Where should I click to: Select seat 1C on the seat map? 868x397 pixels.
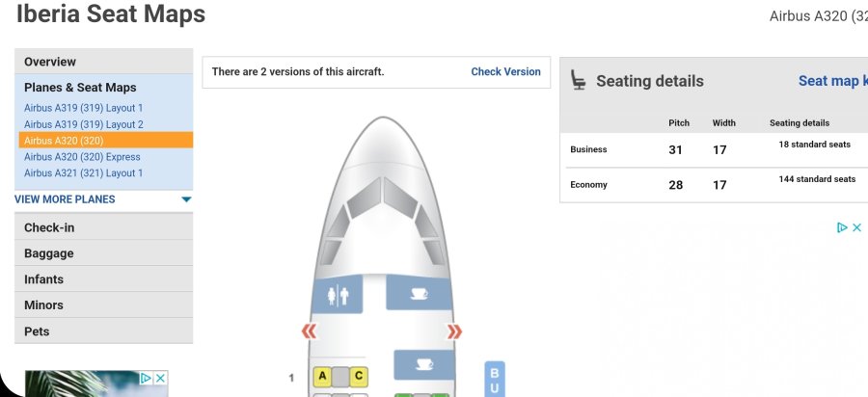pyautogui.click(x=358, y=377)
